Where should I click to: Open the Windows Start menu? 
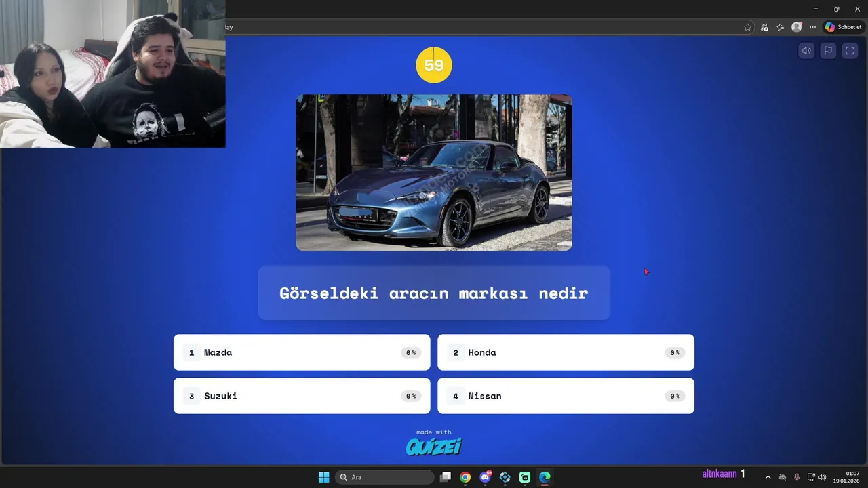point(323,477)
